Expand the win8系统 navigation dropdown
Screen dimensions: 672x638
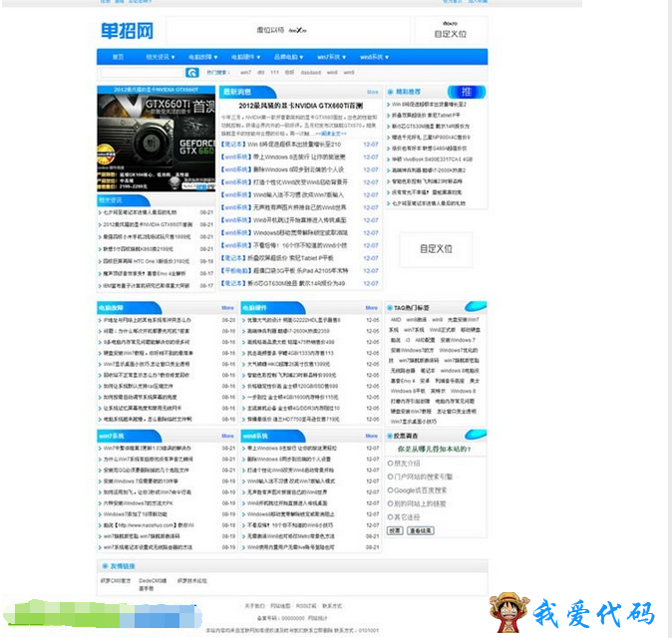point(374,57)
